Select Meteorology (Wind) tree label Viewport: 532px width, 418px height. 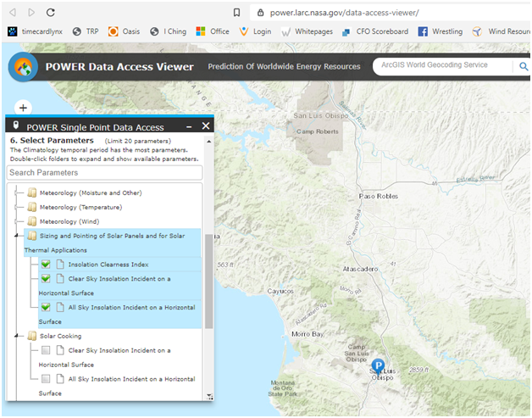click(69, 221)
